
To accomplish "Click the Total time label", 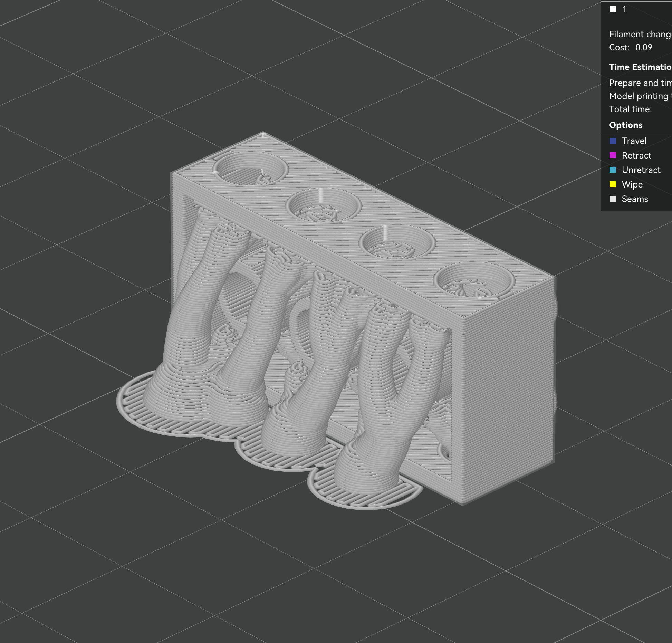I will tap(630, 109).
